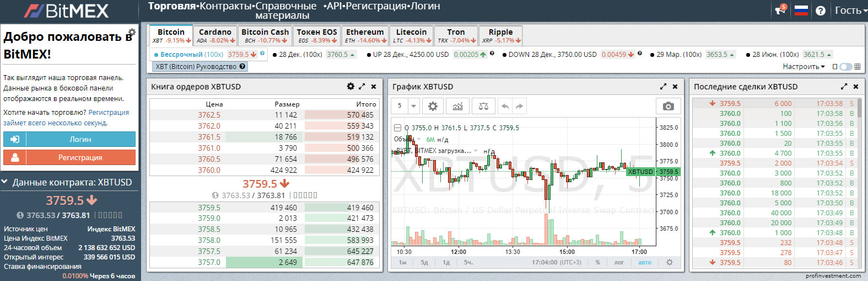868x281 pixels.
Task: Select single-panel layout icon beside toggle
Action: point(835,66)
